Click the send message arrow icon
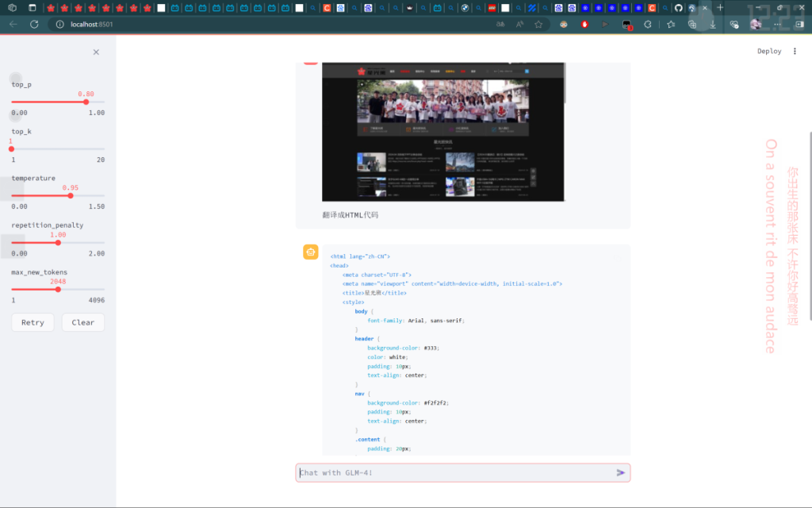 (621, 472)
